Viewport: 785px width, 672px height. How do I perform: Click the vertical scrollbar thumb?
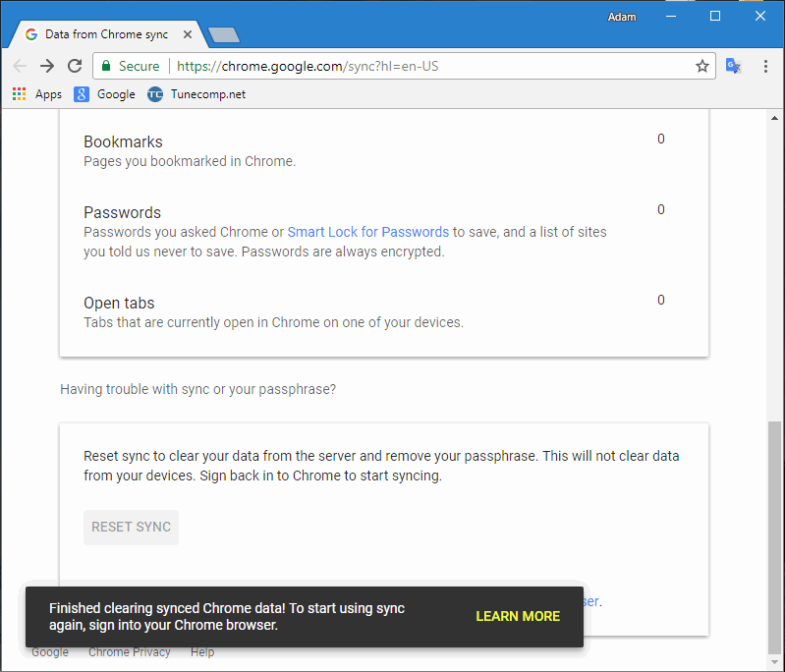pos(774,535)
